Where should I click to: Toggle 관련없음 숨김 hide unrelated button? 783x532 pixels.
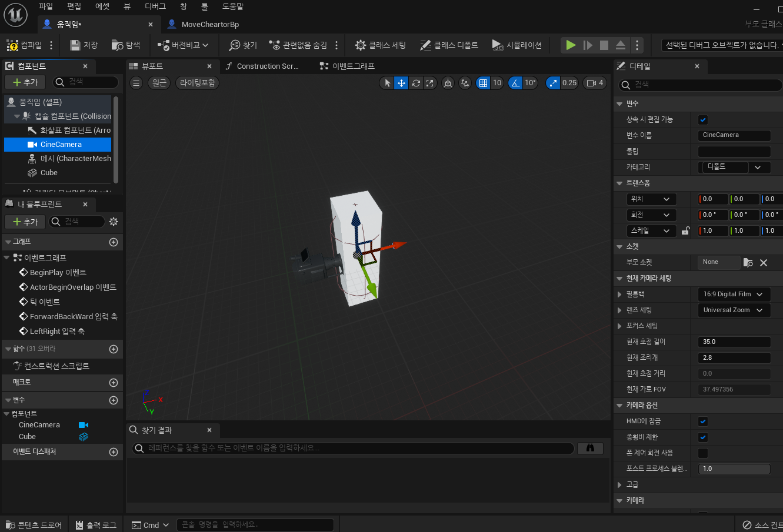[x=298, y=45]
